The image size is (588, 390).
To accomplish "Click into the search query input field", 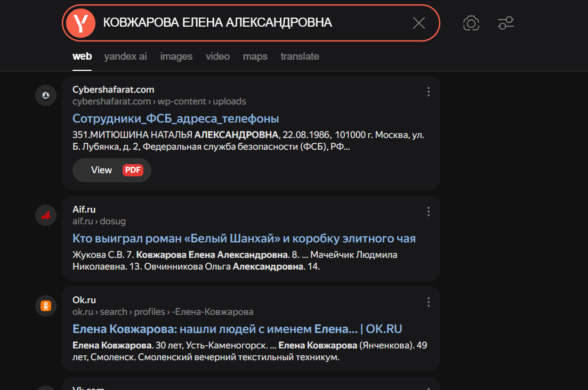I will pos(251,23).
